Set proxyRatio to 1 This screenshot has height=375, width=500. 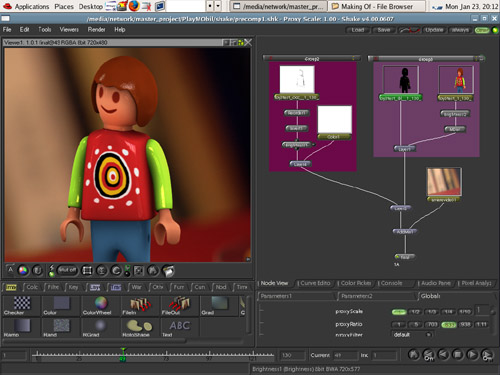click(x=399, y=324)
